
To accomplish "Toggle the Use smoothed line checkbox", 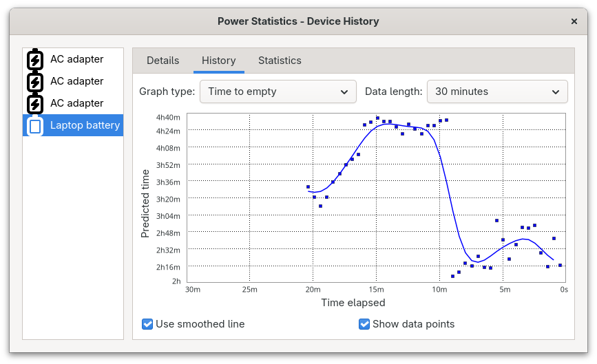I will pos(147,324).
